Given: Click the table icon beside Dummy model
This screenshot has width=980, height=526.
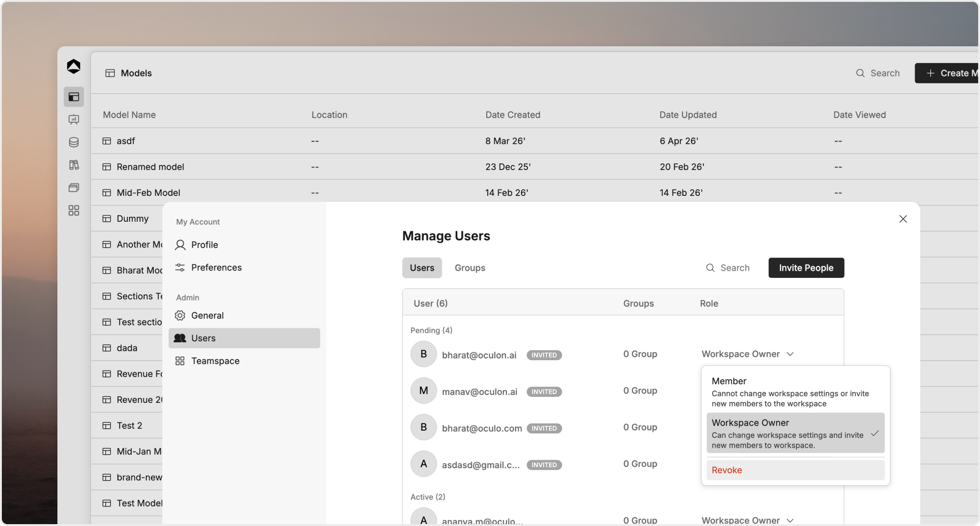Looking at the screenshot, I should 107,219.
